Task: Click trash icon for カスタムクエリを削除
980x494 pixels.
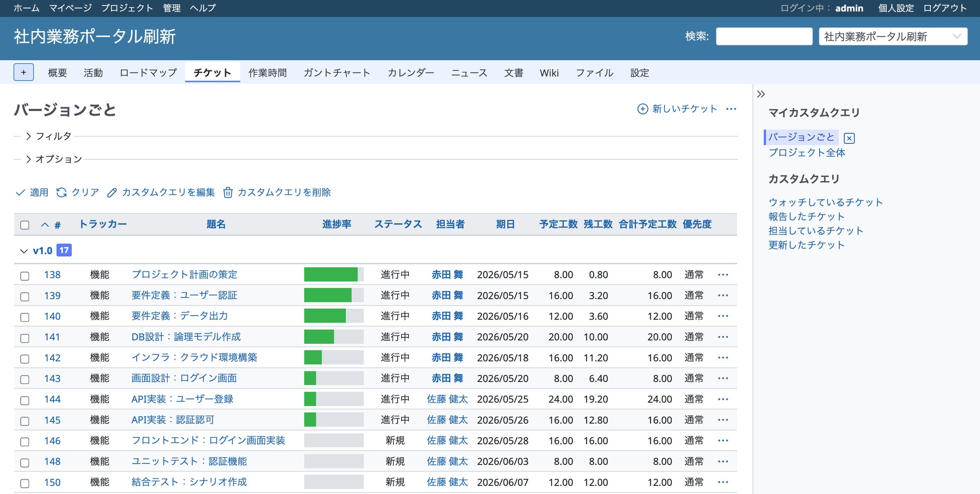Action: point(228,192)
